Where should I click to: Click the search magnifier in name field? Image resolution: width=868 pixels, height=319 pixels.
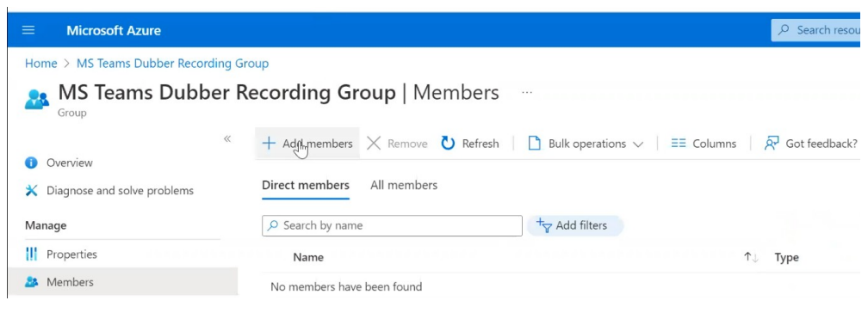[273, 225]
